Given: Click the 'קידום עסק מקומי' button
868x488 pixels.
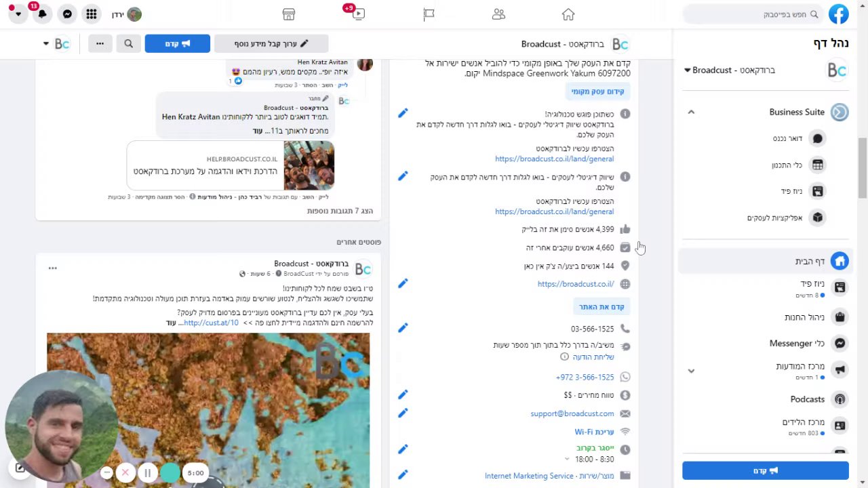Looking at the screenshot, I should 597,91.
